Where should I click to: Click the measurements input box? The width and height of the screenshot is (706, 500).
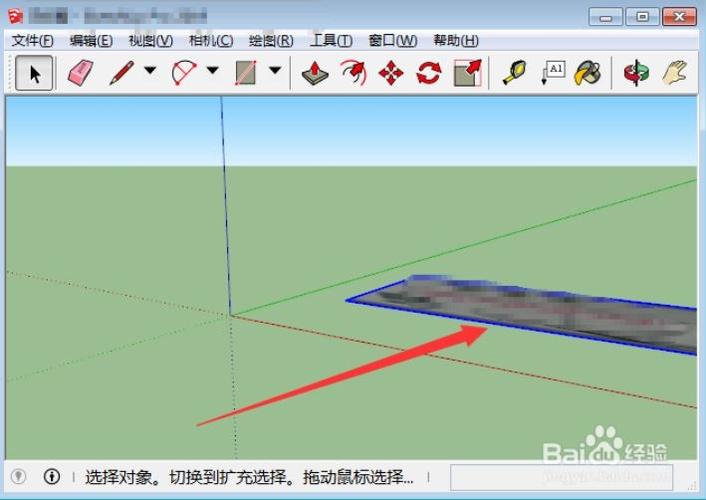pyautogui.click(x=561, y=477)
